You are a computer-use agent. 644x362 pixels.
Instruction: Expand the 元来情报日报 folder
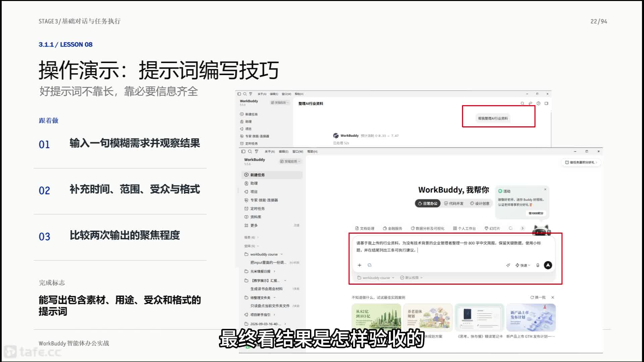274,271
